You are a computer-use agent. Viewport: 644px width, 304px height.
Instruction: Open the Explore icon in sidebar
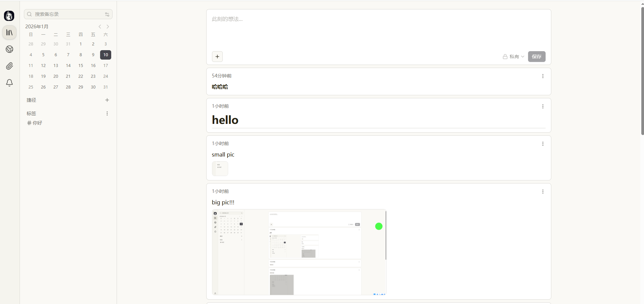[x=9, y=49]
